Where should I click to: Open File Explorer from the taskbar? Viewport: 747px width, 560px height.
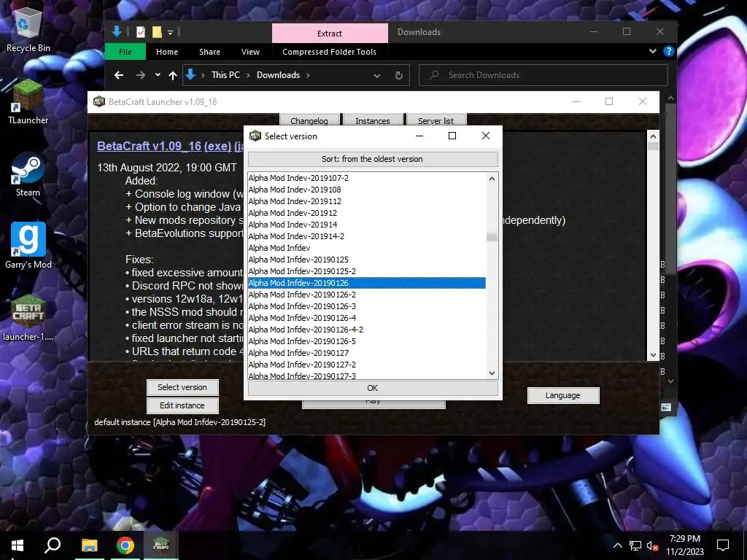tap(89, 545)
